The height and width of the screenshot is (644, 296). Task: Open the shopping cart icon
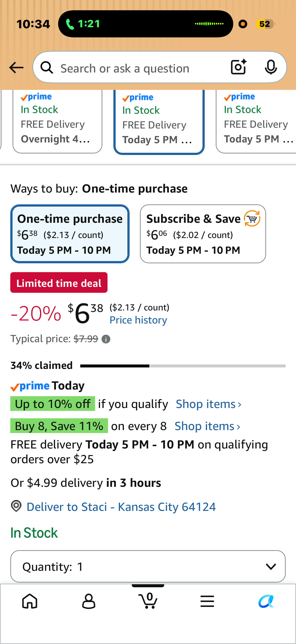pos(148,600)
